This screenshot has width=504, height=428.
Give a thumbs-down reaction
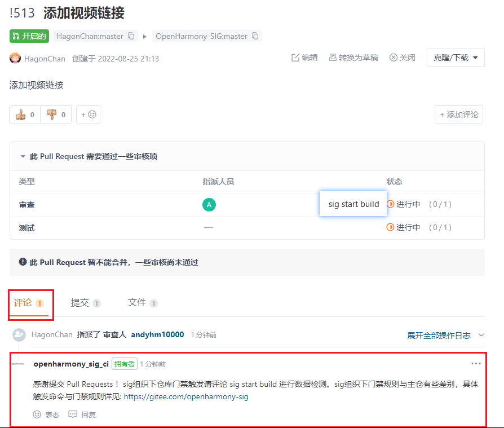(56, 114)
